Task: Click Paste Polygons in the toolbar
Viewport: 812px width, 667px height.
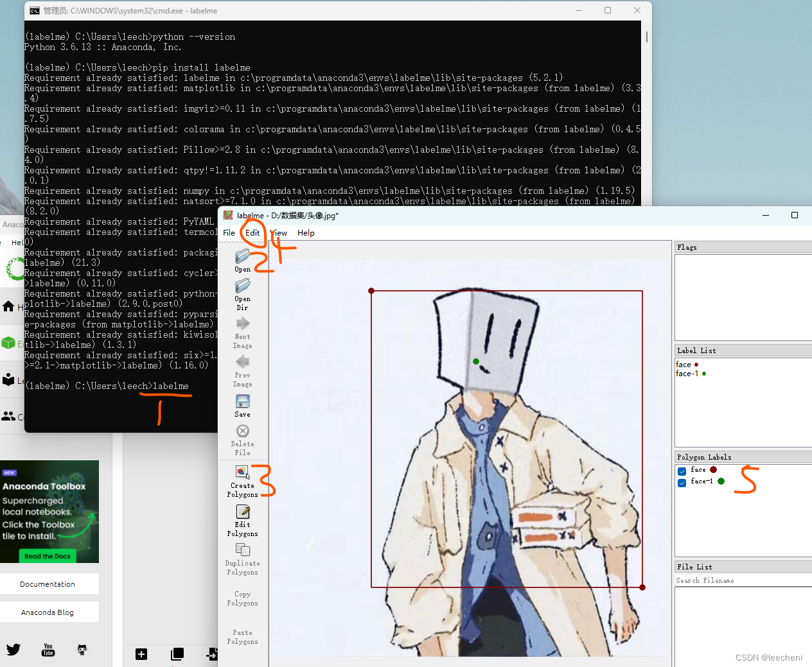Action: pos(242,637)
